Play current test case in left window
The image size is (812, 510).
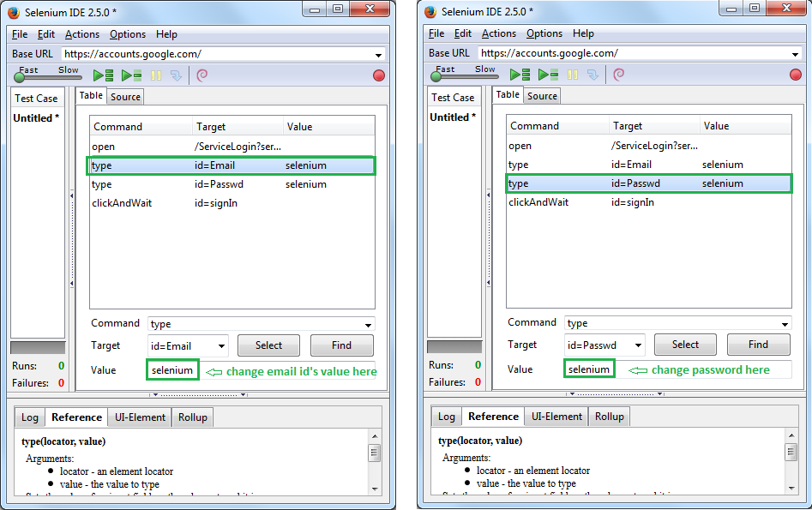131,75
